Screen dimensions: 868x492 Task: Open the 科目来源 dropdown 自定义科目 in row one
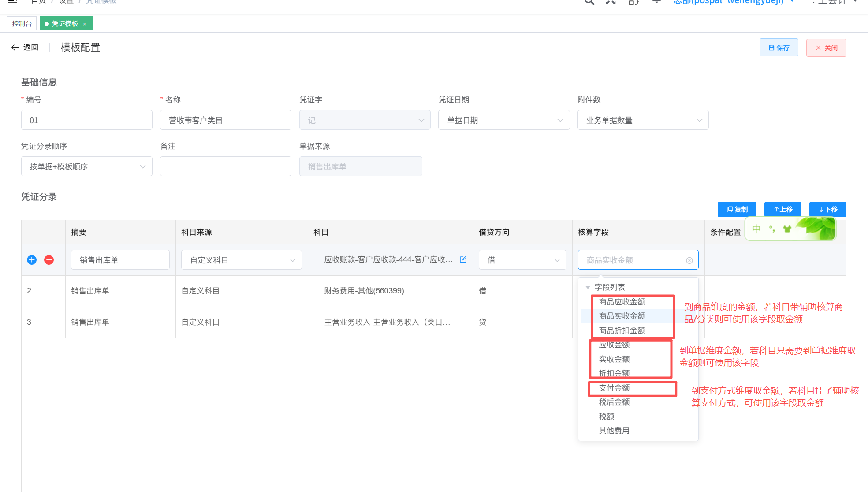coord(241,260)
